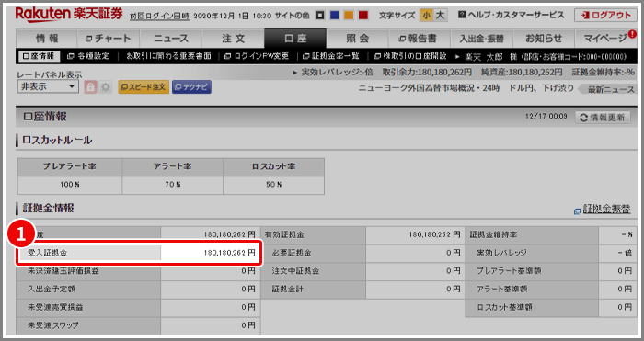
Task: Open 証拠金率一覧 submenu item
Action: coord(331,56)
